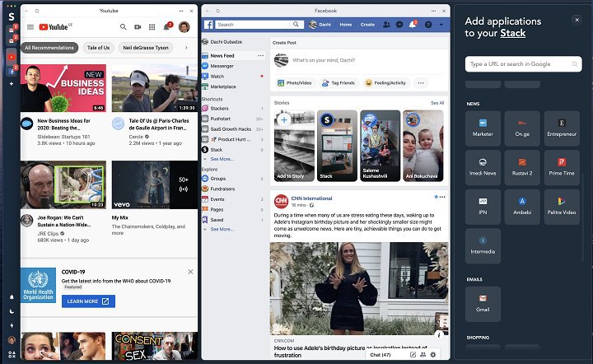Open CNN International page link
The width and height of the screenshot is (593, 364).
click(311, 198)
